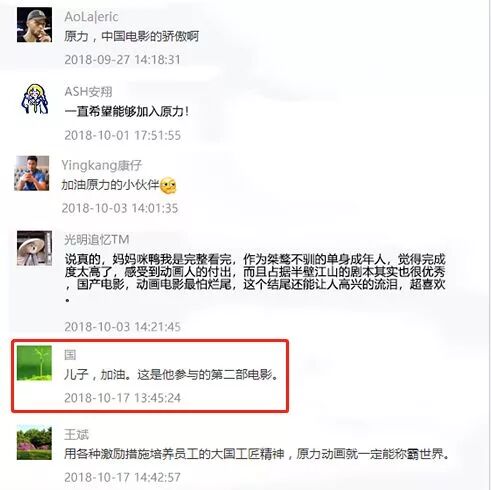Click the username AoLa|eric
Screen dimensions: 491x490
pos(91,17)
